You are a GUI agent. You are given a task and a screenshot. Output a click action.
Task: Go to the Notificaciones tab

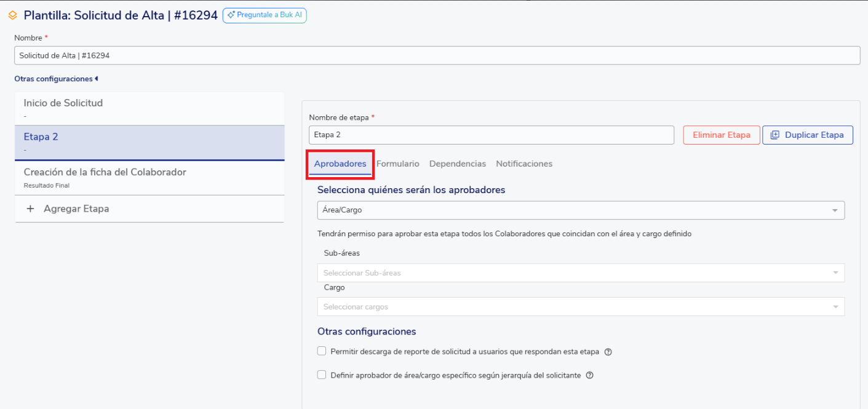524,164
